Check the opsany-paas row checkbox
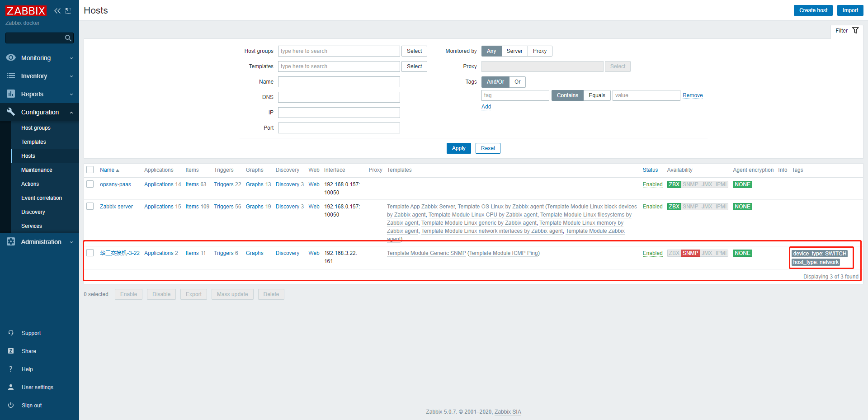868x420 pixels. click(x=90, y=184)
